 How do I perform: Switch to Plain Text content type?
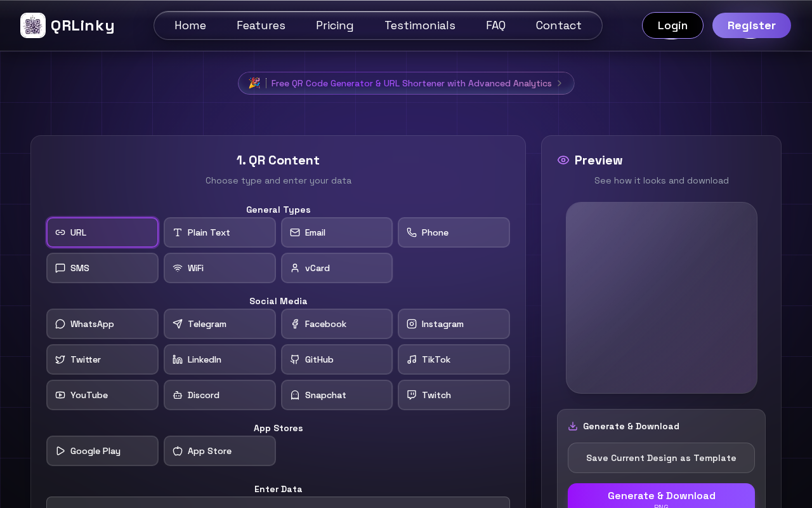pos(219,232)
